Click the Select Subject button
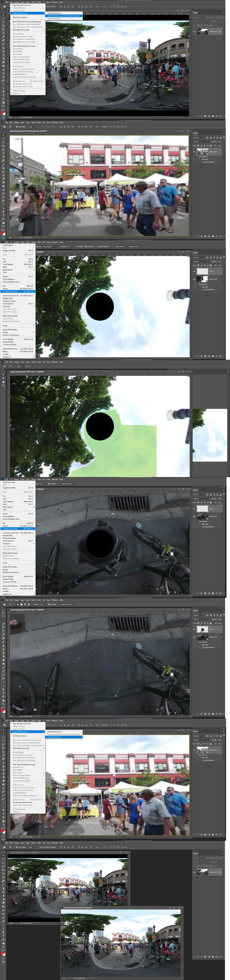230x980 pixels. [120, 246]
